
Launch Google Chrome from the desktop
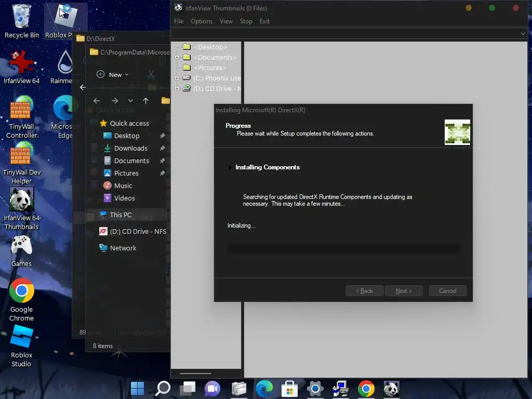click(x=22, y=300)
